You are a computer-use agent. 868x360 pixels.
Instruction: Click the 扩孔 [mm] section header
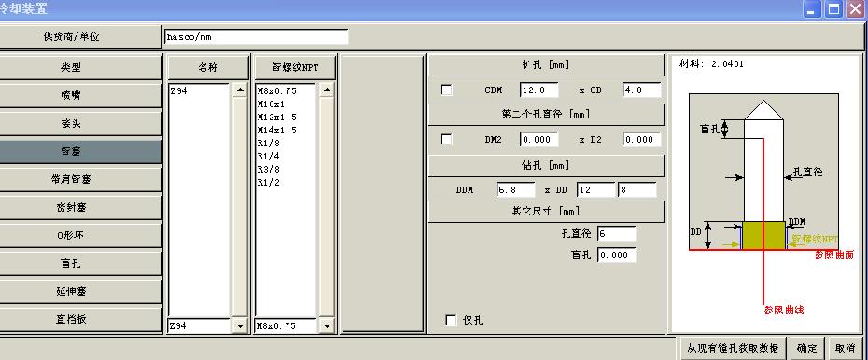pyautogui.click(x=546, y=65)
